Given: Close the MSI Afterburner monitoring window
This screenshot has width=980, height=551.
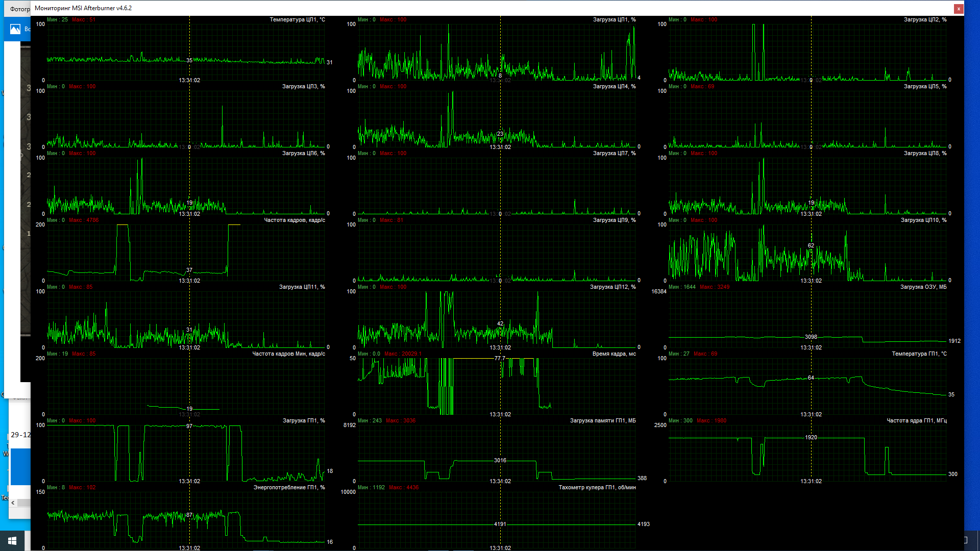Looking at the screenshot, I should tap(959, 8).
